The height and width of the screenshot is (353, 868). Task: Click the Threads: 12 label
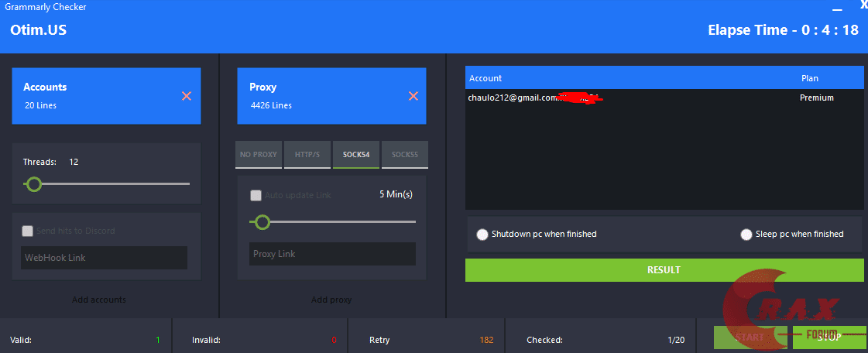coord(50,162)
